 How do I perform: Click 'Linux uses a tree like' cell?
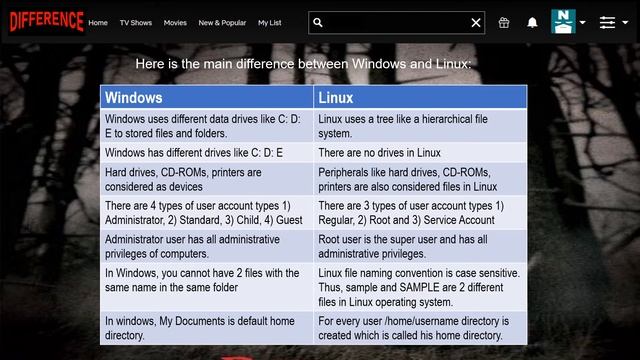click(x=420, y=126)
